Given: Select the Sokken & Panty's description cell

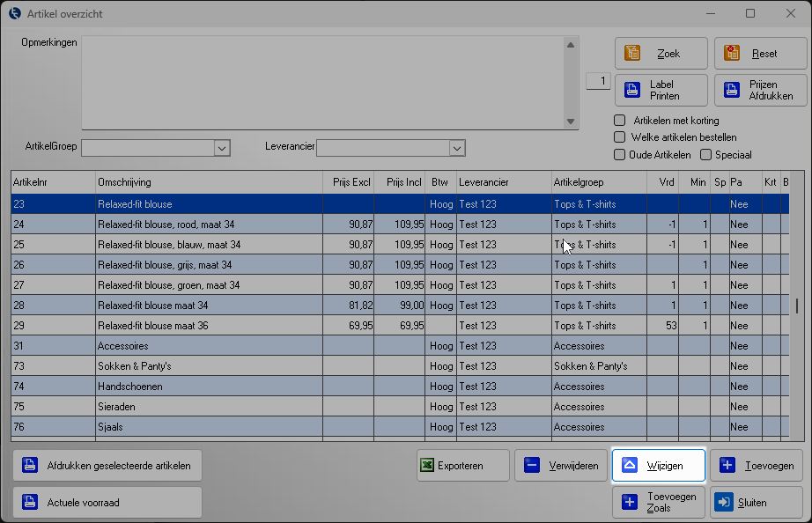Looking at the screenshot, I should click(x=210, y=366).
